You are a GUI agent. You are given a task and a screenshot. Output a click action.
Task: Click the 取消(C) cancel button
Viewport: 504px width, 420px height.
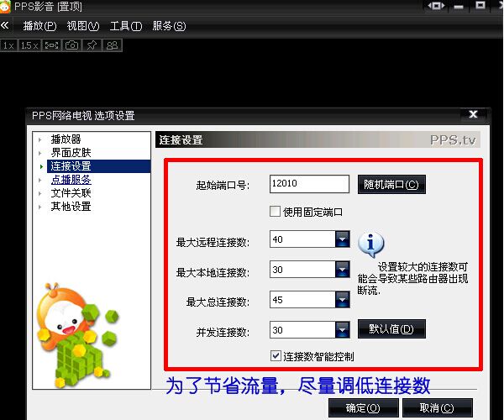[x=437, y=407]
